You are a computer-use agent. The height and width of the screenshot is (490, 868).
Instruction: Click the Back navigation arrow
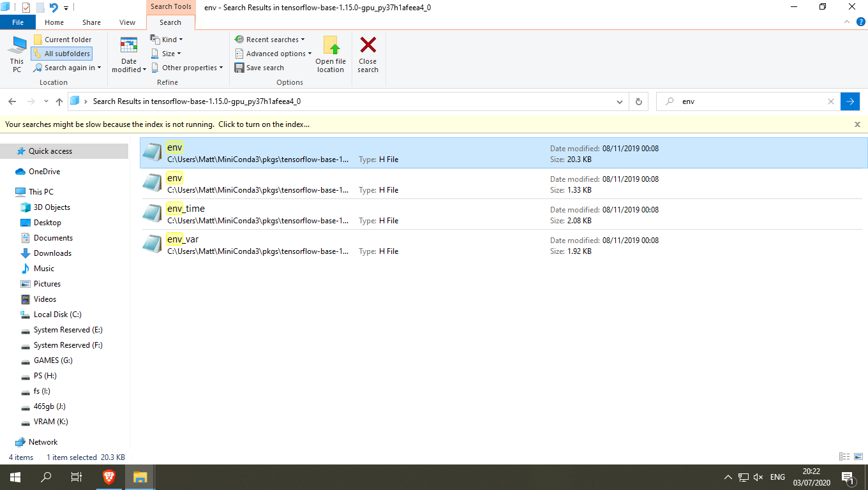pyautogui.click(x=12, y=101)
